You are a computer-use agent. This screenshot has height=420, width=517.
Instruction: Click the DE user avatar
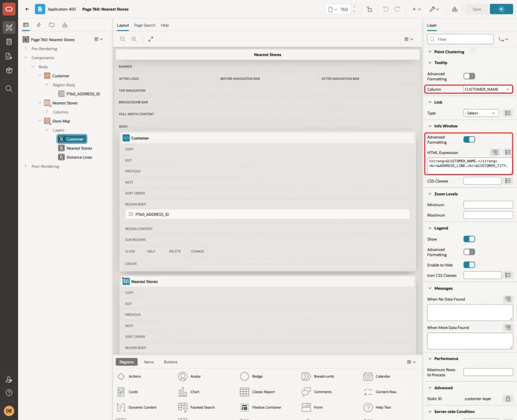[9, 411]
